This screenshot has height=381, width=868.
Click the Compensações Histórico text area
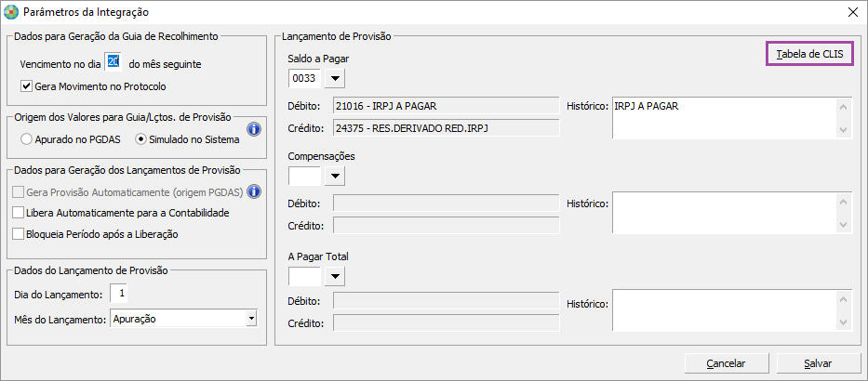724,213
